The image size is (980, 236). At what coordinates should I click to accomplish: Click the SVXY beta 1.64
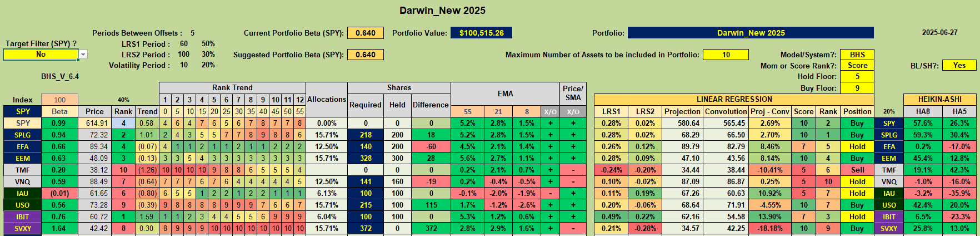(x=59, y=228)
